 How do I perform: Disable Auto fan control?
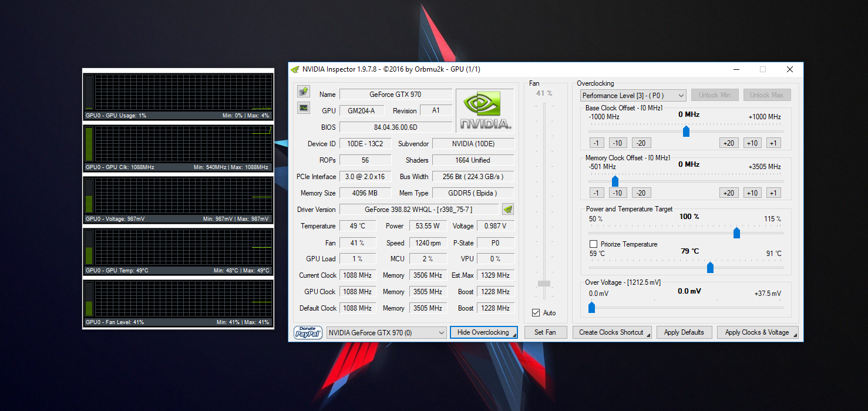(536, 312)
